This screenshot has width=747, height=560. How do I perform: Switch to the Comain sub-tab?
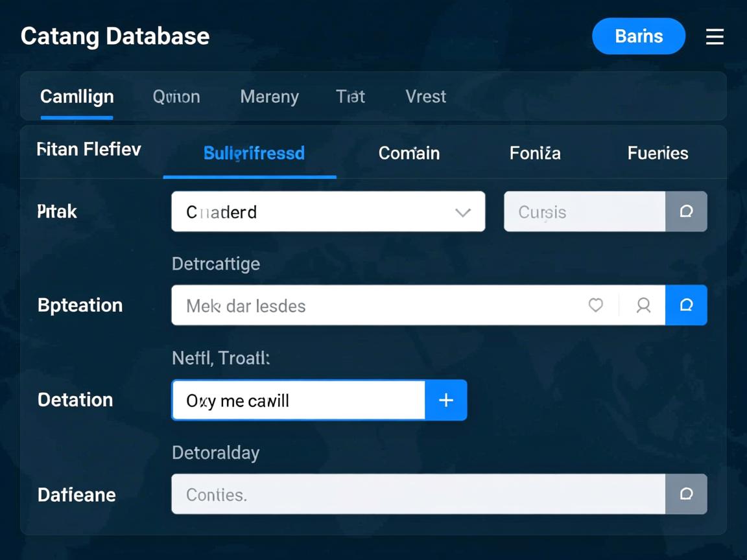point(409,154)
